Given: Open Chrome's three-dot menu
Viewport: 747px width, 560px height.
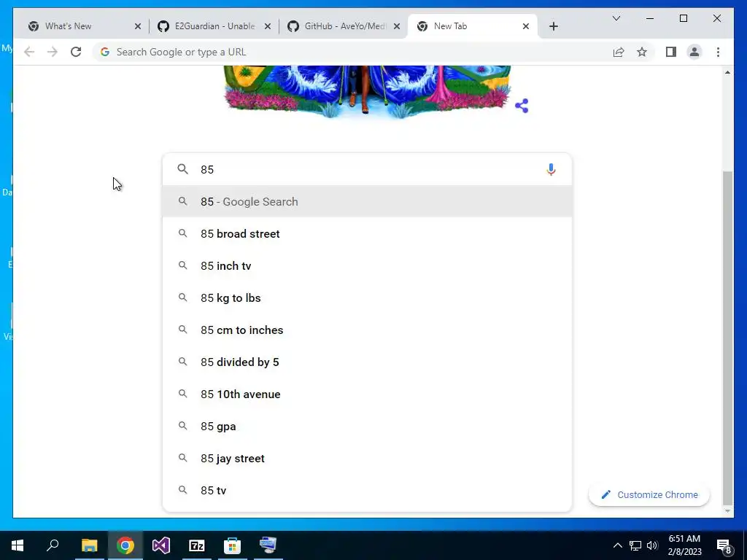Looking at the screenshot, I should tap(718, 52).
